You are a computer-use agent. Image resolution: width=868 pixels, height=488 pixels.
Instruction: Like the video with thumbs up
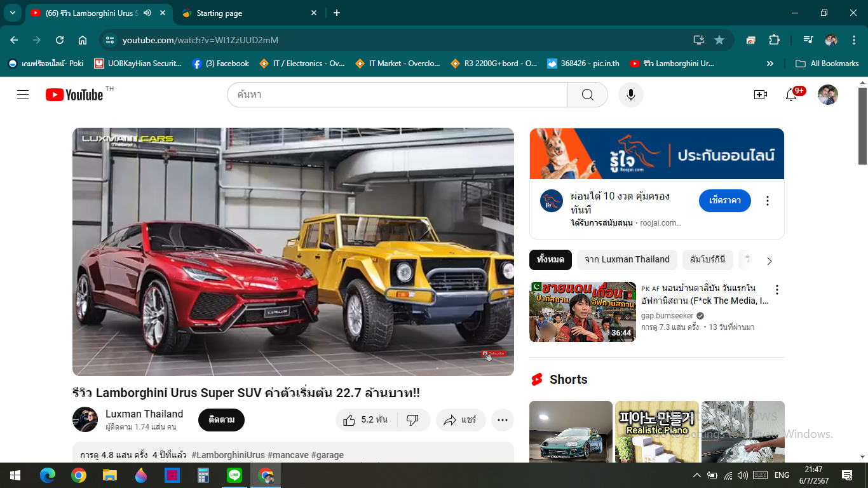point(366,420)
